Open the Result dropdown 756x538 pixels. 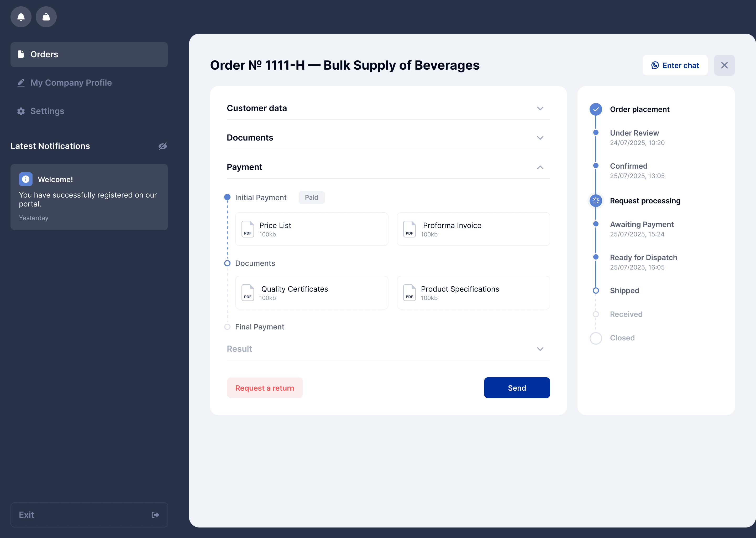(540, 349)
